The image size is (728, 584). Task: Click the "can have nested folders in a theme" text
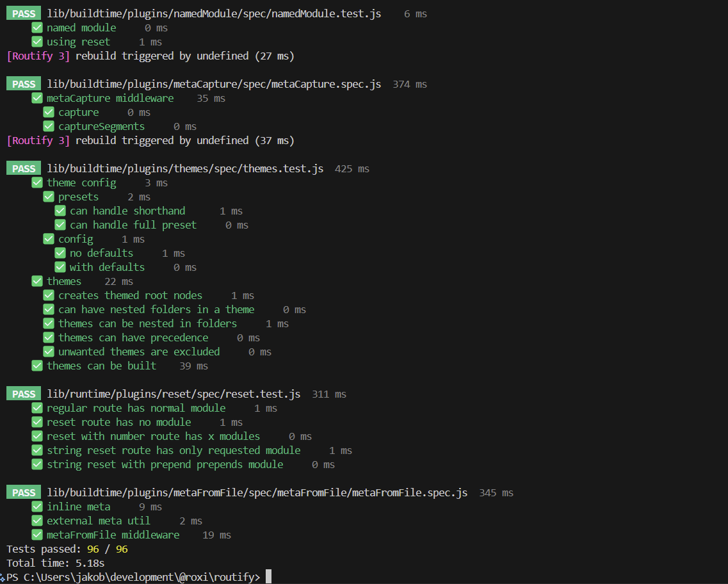[x=156, y=310]
